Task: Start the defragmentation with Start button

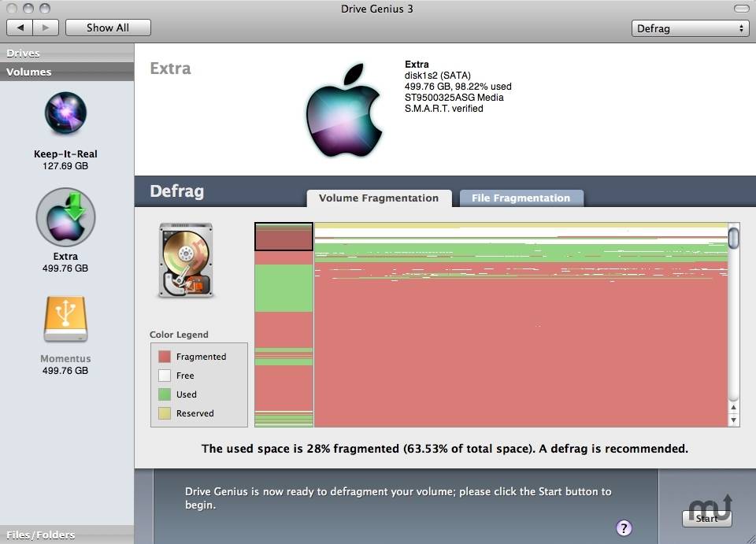Action: (x=707, y=519)
